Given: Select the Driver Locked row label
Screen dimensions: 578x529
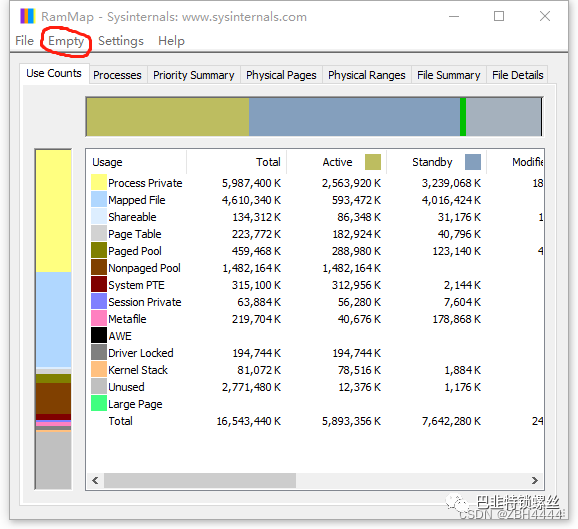Looking at the screenshot, I should (x=141, y=353).
